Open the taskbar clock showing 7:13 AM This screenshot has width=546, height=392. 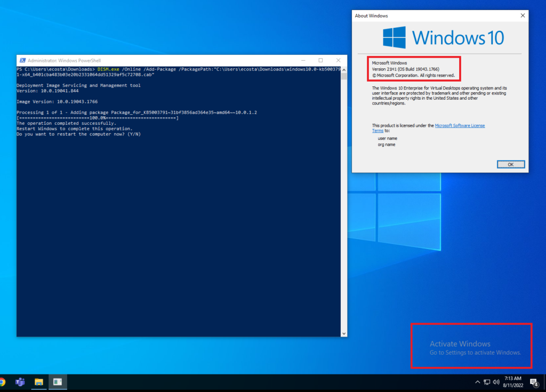(x=513, y=382)
